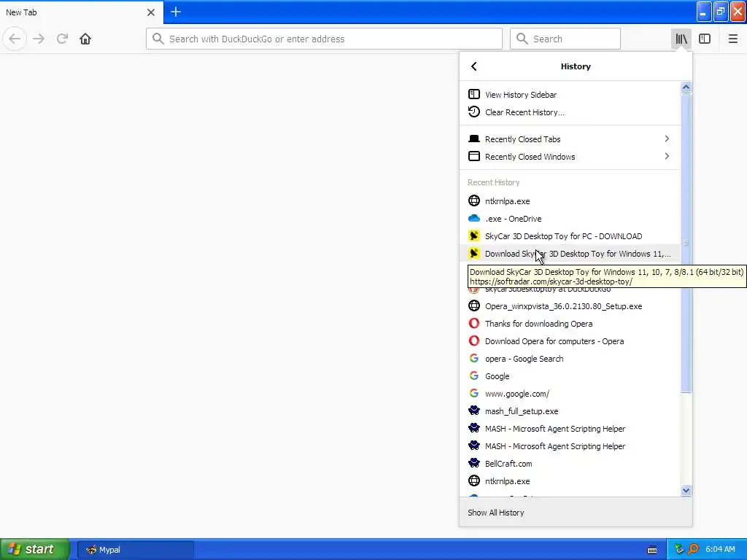Screen dimensions: 747x560
Task: Expand Recently Closed Windows submenu
Action: (570, 157)
